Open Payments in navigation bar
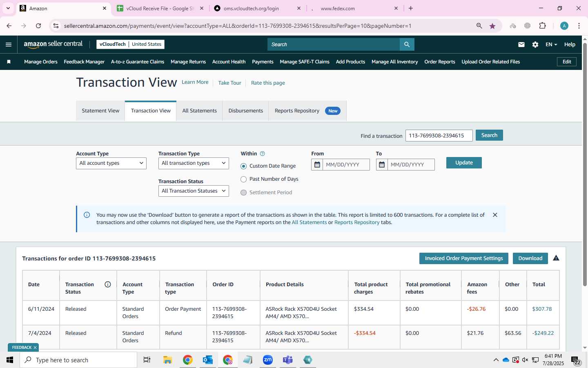The height and width of the screenshot is (368, 588). (x=263, y=62)
